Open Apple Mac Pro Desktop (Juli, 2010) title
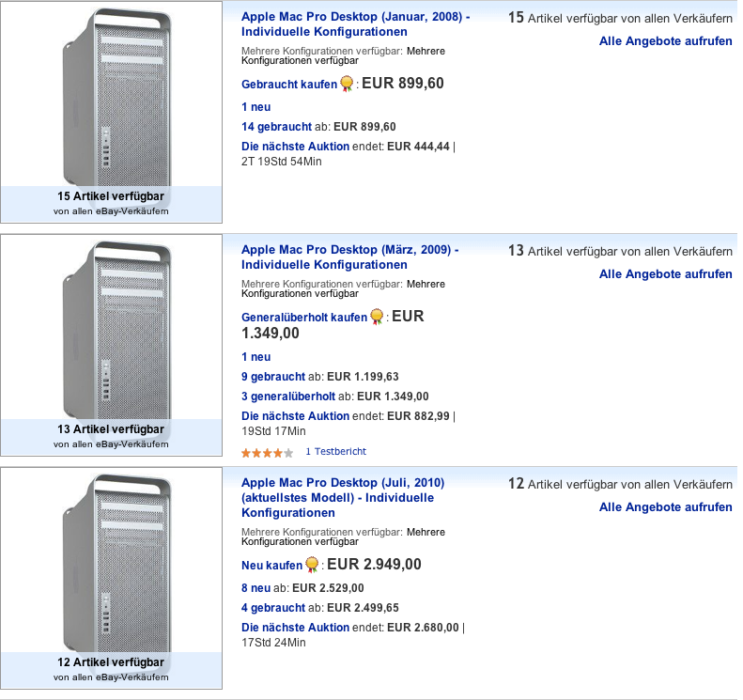743x700 pixels. click(343, 498)
